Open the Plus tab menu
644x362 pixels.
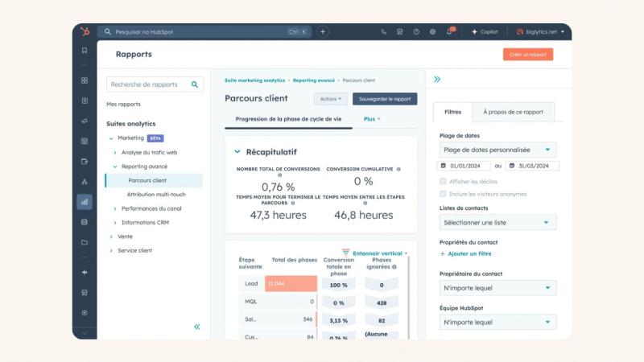point(372,119)
